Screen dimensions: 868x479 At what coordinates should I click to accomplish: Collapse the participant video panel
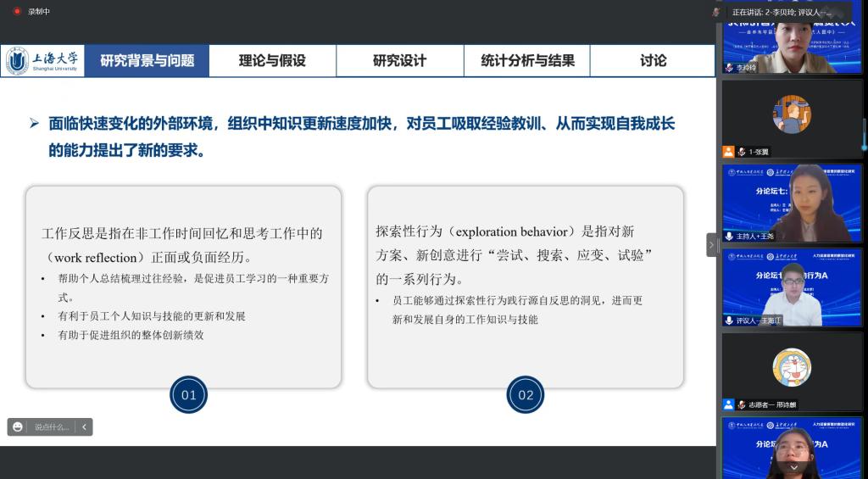[711, 245]
